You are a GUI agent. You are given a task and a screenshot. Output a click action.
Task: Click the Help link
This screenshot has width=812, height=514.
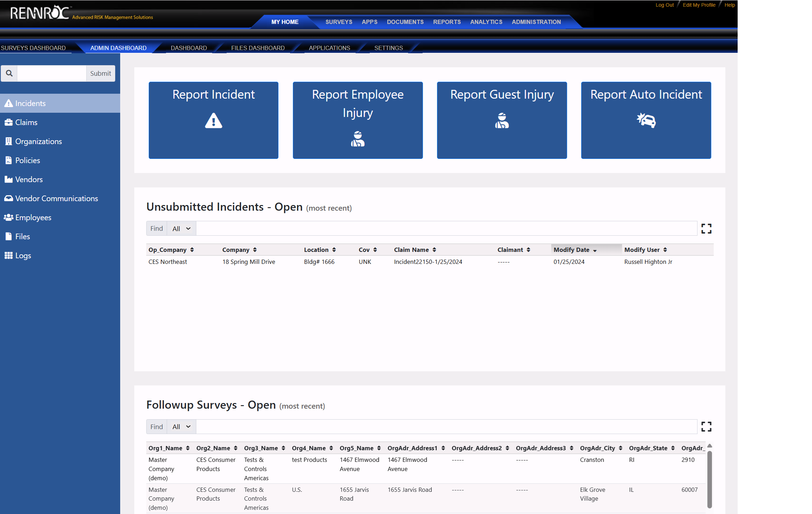coord(730,5)
